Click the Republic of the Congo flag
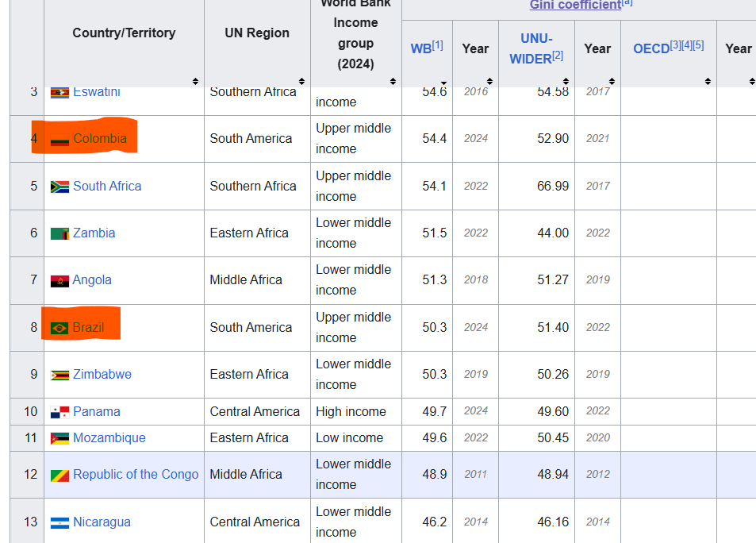This screenshot has width=756, height=543. coord(59,475)
